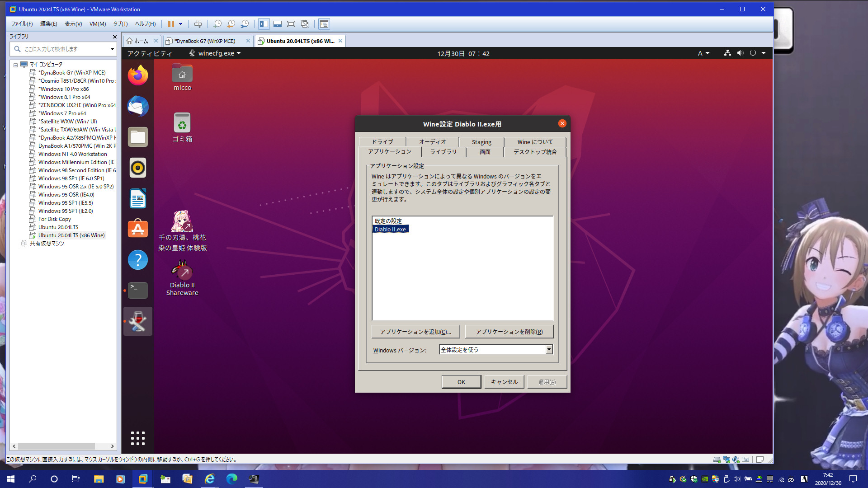Close the ライブラリ panel
Image resolution: width=868 pixels, height=488 pixels.
click(x=114, y=37)
